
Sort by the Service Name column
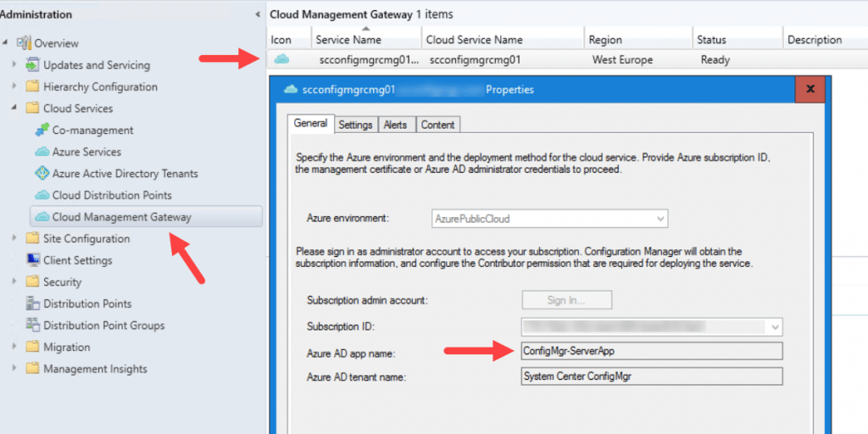point(365,40)
